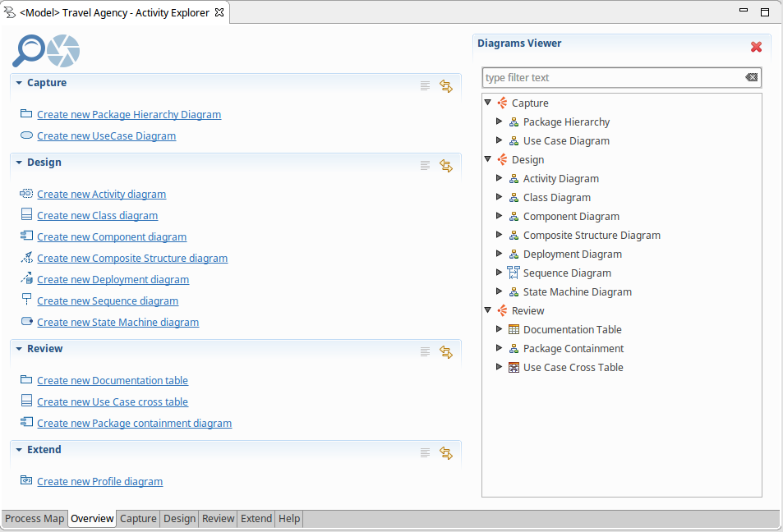Switch to the Process Map tab
783x532 pixels.
35,518
